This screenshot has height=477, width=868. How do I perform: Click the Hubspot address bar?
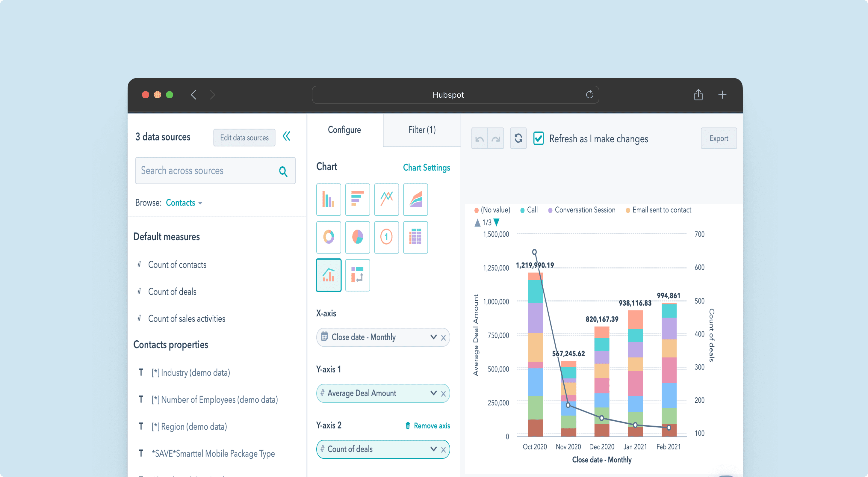[x=455, y=95]
